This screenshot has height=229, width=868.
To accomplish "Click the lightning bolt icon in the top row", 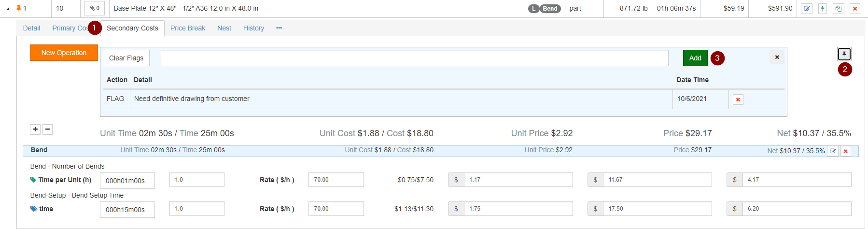I will [x=823, y=9].
